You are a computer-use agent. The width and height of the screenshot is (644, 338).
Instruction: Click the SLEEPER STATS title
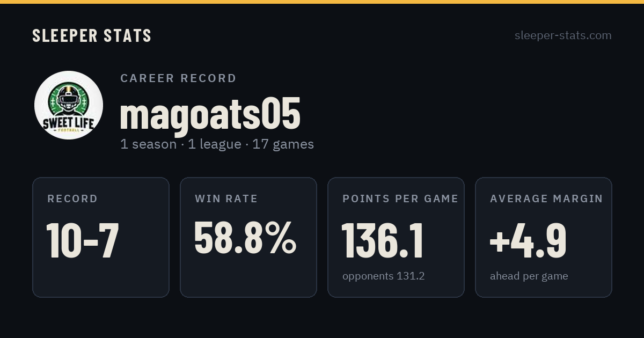point(92,36)
